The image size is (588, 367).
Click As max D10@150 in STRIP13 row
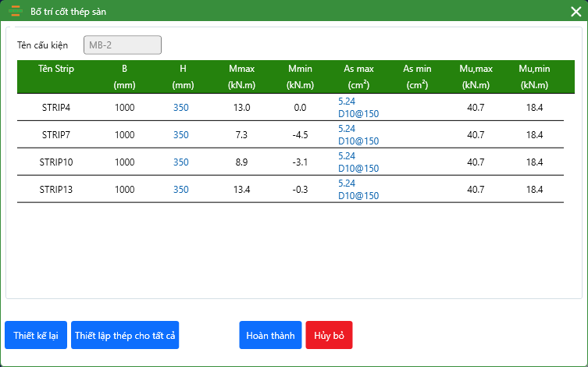358,196
